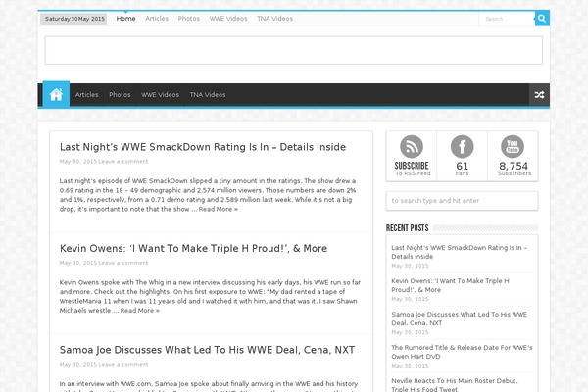The image size is (588, 392).
Task: Focus the 'to search type and hit enter' box
Action: pyautogui.click(x=462, y=201)
